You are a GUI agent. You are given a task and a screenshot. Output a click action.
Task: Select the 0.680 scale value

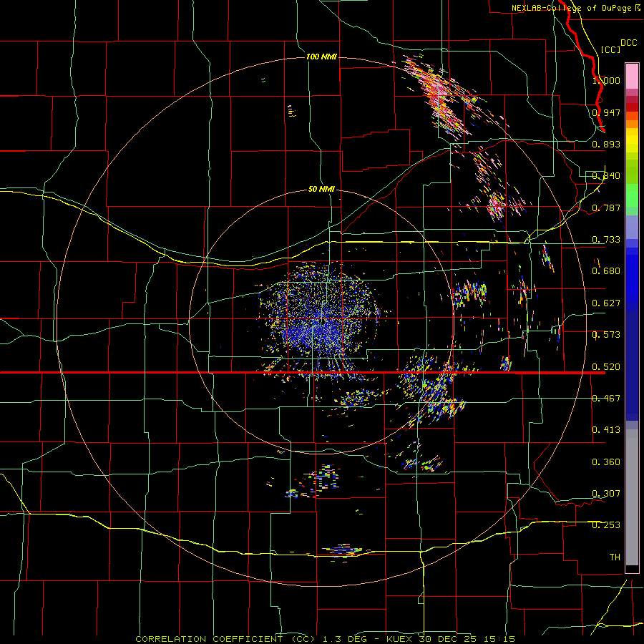coord(606,271)
